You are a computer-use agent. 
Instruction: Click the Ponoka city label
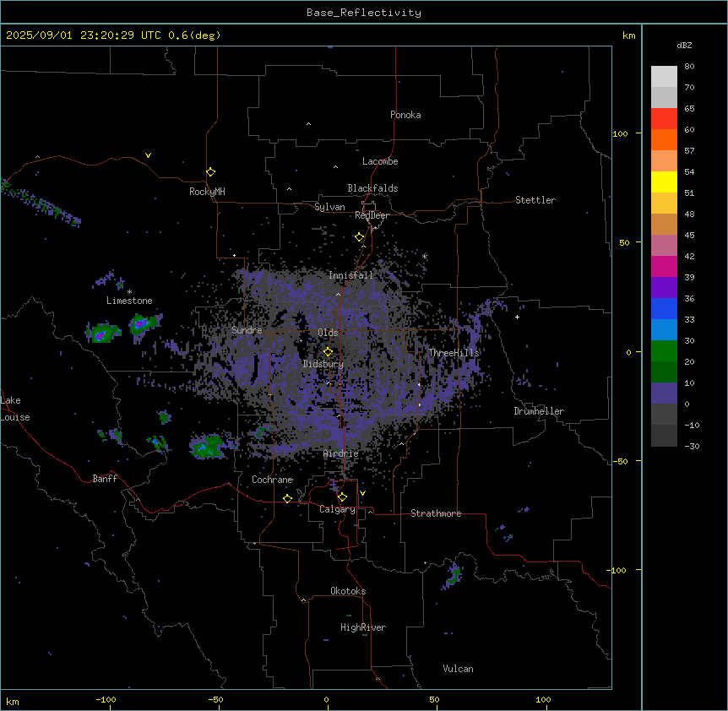click(x=405, y=115)
